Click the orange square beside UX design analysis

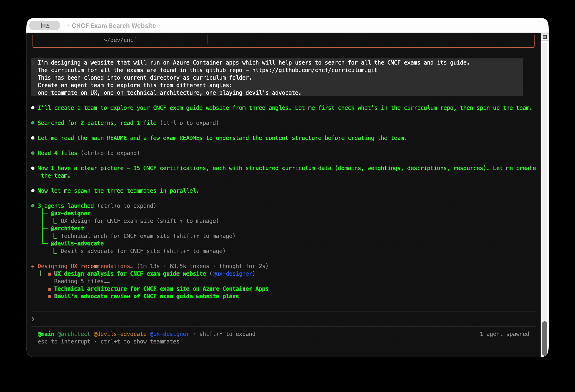click(49, 274)
